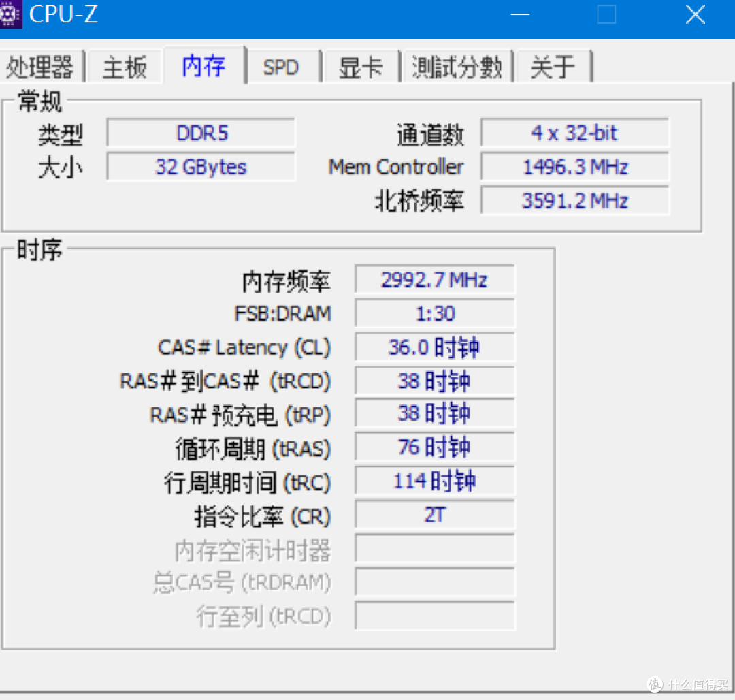735x700 pixels.
Task: Click the Mem Controller label
Action: (x=395, y=167)
